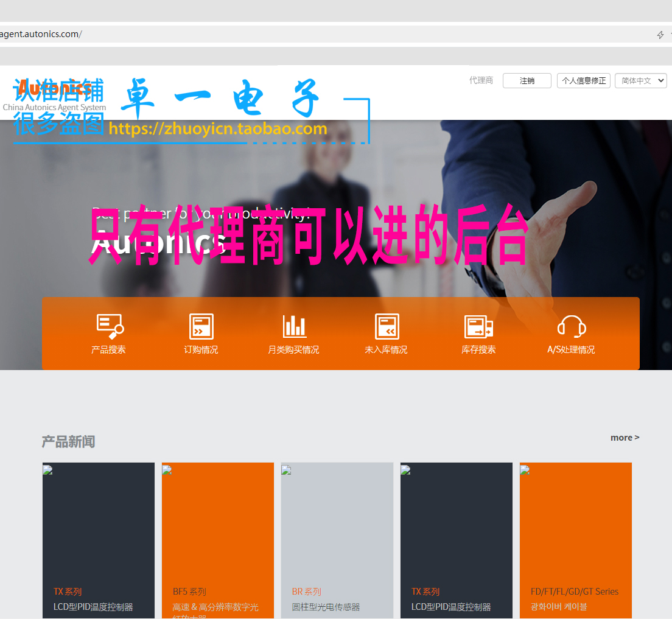Image resolution: width=672 pixels, height=619 pixels.
Task: Click the A/S处理情况 text label
Action: pyautogui.click(x=572, y=350)
